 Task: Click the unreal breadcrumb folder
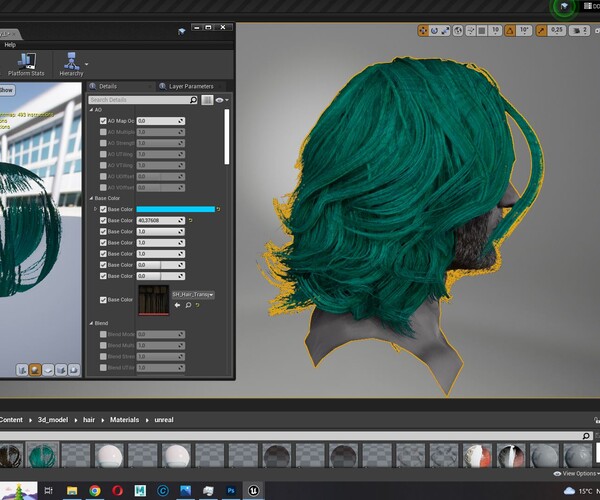click(164, 420)
